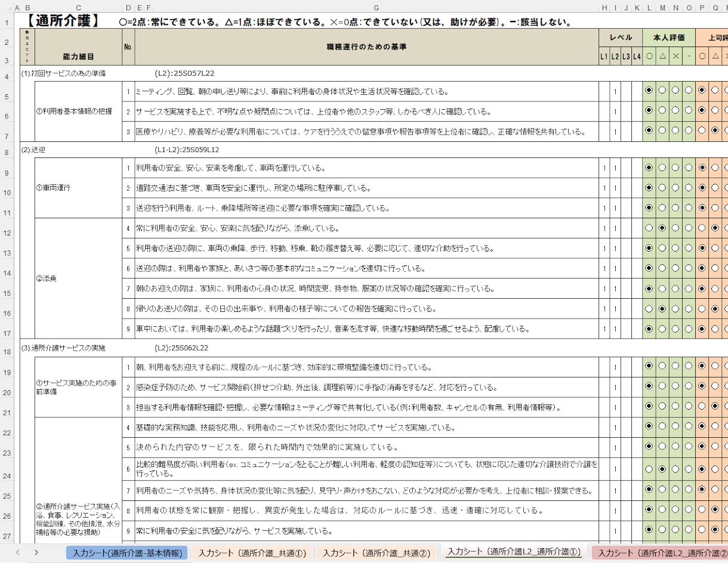Viewport: 728px width, 563px height.
Task: Click cell 感染症予防のため、サービス開始前
Action: [x=366, y=387]
